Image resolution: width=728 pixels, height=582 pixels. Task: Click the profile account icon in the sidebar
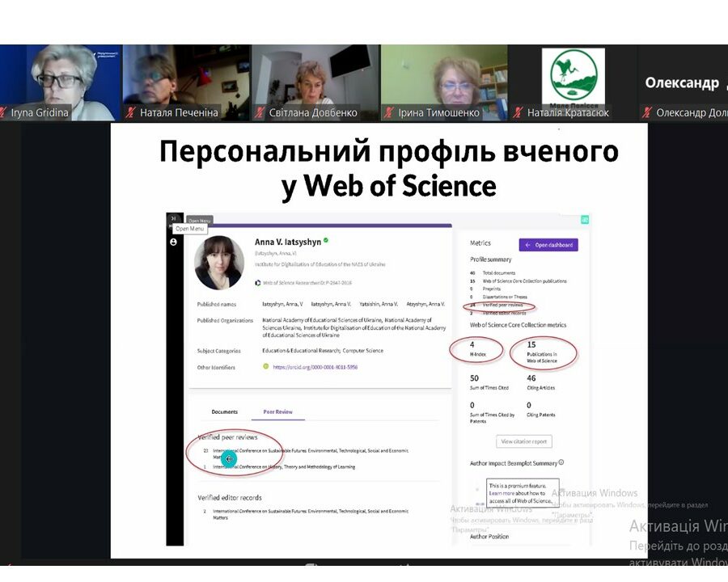[x=172, y=242]
